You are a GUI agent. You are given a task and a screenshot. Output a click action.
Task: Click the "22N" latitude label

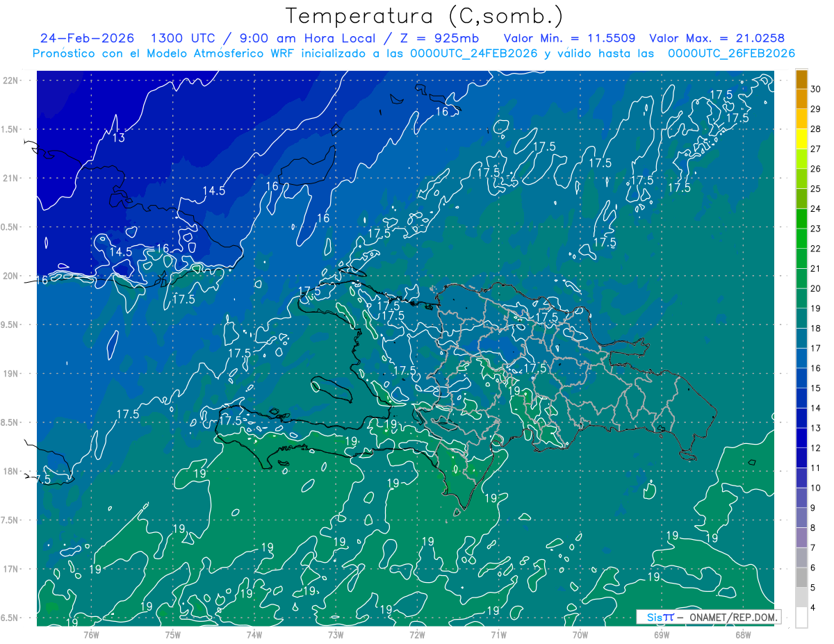coord(10,80)
